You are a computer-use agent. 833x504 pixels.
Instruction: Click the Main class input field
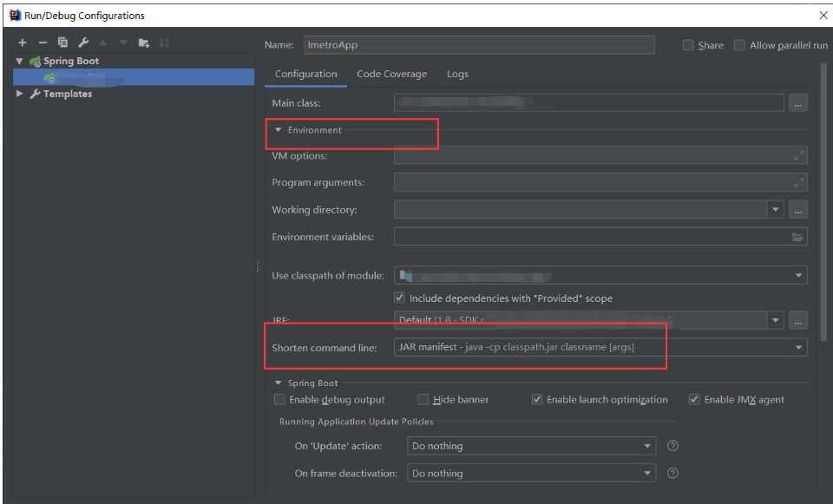[588, 102]
